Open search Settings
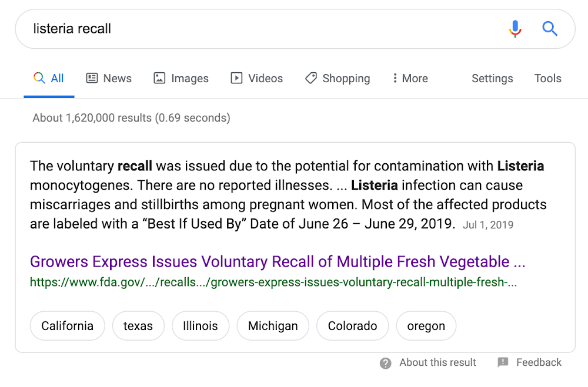 [x=492, y=78]
